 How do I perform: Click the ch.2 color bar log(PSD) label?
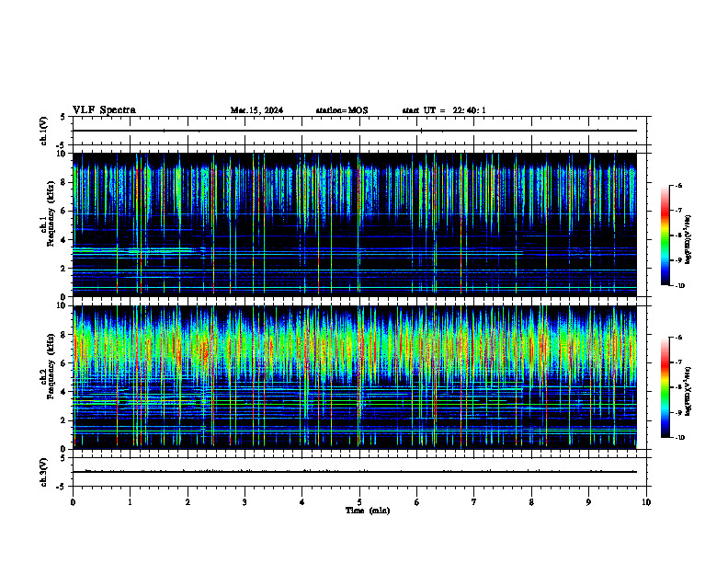point(688,391)
